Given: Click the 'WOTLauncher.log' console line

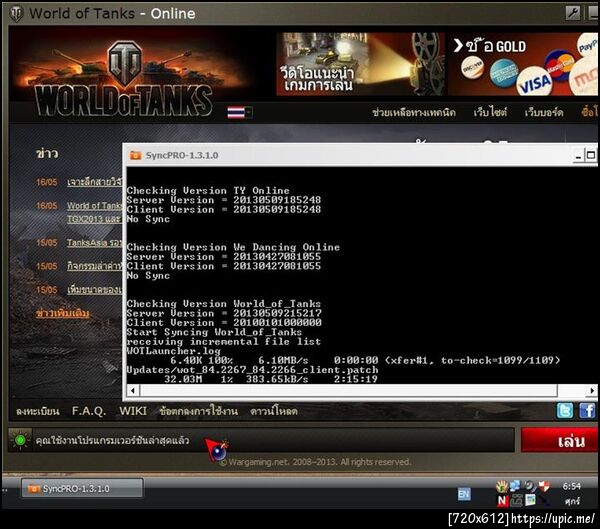Looking at the screenshot, I should click(x=174, y=351).
